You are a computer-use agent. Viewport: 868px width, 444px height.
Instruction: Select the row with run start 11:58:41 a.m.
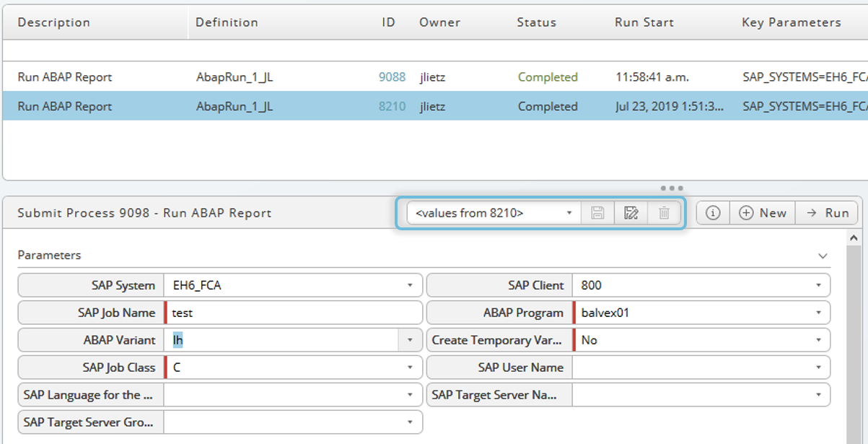click(x=434, y=77)
